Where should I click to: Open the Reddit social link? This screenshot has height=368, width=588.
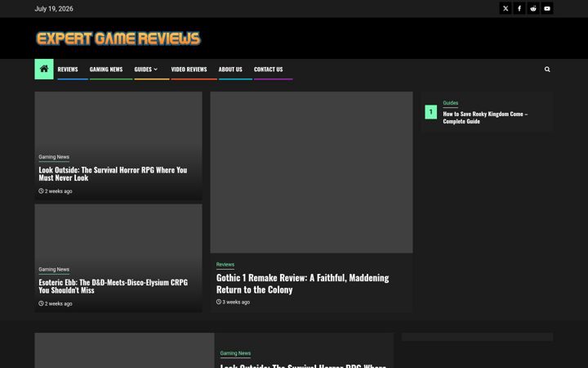tap(533, 8)
